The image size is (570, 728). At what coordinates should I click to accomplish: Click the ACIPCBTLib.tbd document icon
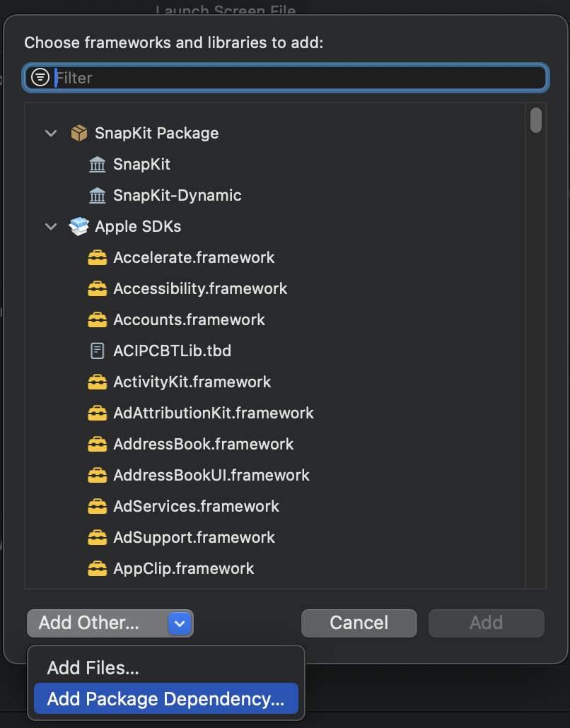[97, 351]
